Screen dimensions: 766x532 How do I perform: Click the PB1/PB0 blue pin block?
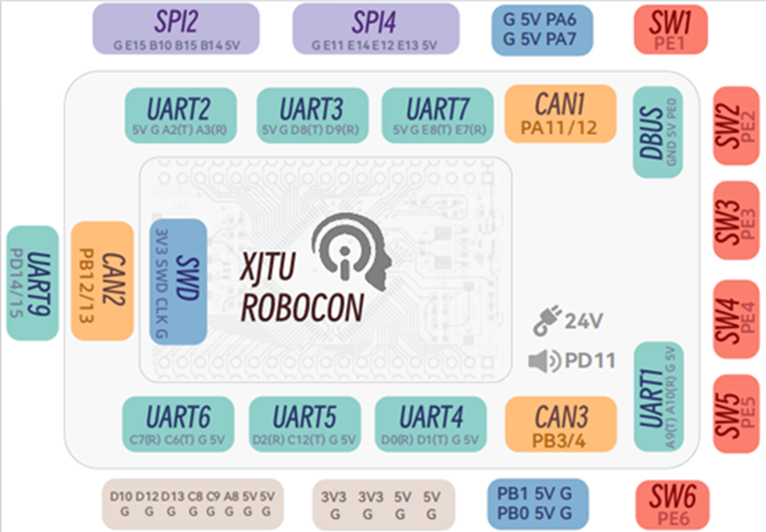[537, 504]
